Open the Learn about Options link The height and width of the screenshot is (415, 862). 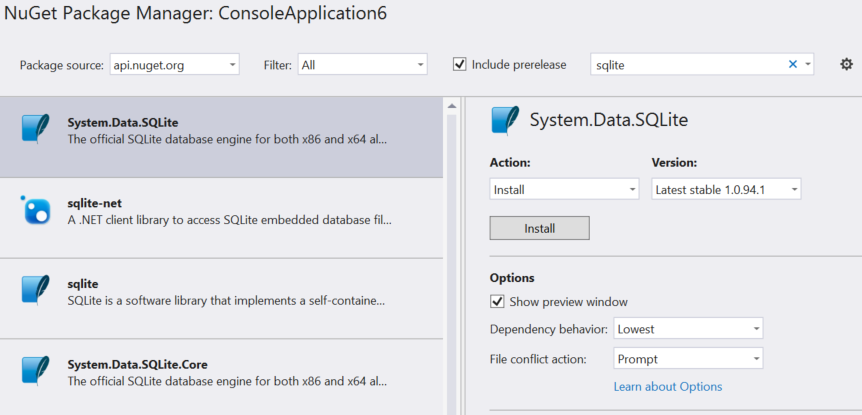668,386
